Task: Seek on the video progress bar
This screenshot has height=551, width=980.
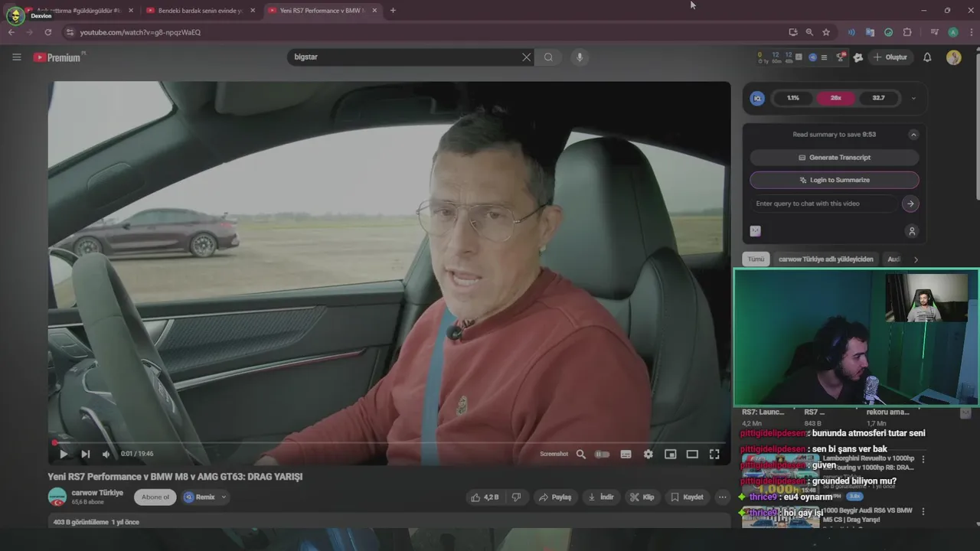Action: [x=389, y=442]
